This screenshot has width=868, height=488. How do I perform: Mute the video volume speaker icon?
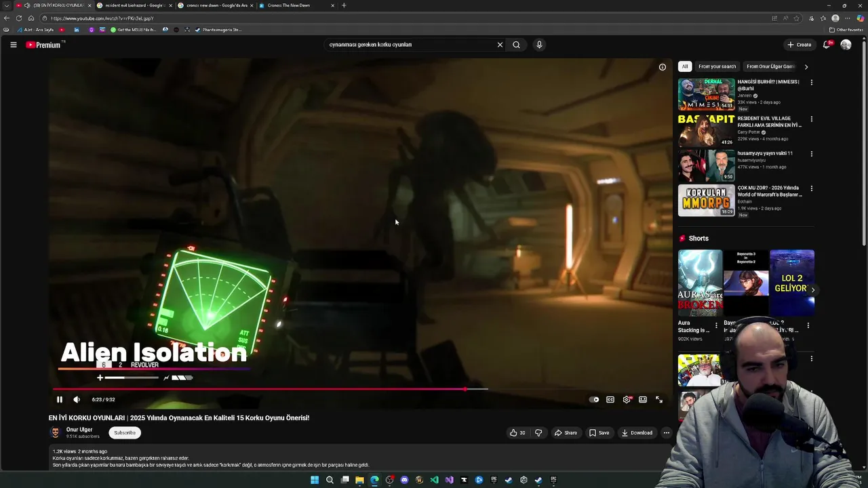pos(77,400)
